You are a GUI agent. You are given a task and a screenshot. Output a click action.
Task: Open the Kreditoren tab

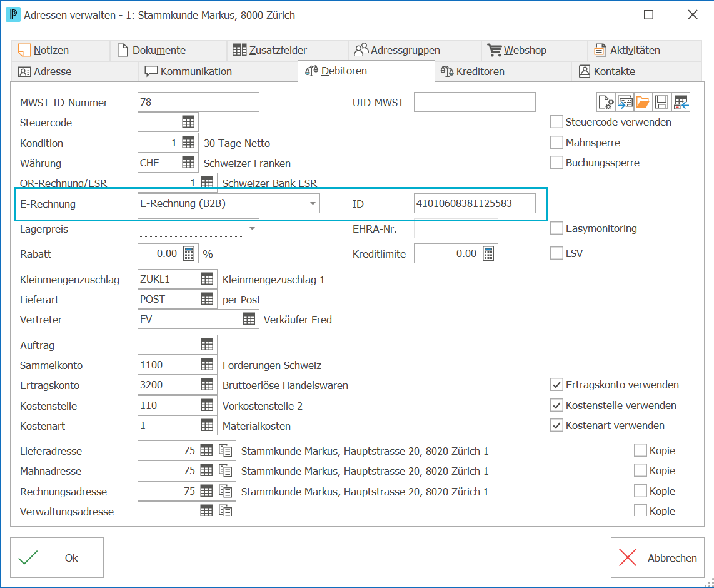pos(503,71)
